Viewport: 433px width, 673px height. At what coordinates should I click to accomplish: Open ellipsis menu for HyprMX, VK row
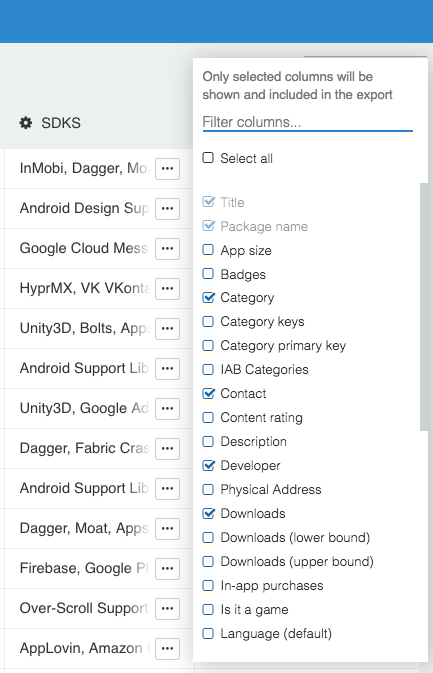pyautogui.click(x=167, y=288)
